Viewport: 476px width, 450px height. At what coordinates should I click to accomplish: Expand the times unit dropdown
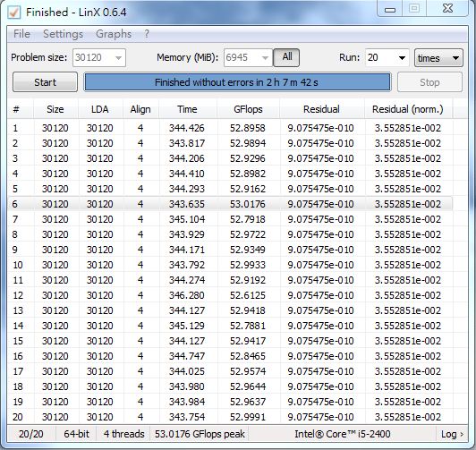pos(438,57)
